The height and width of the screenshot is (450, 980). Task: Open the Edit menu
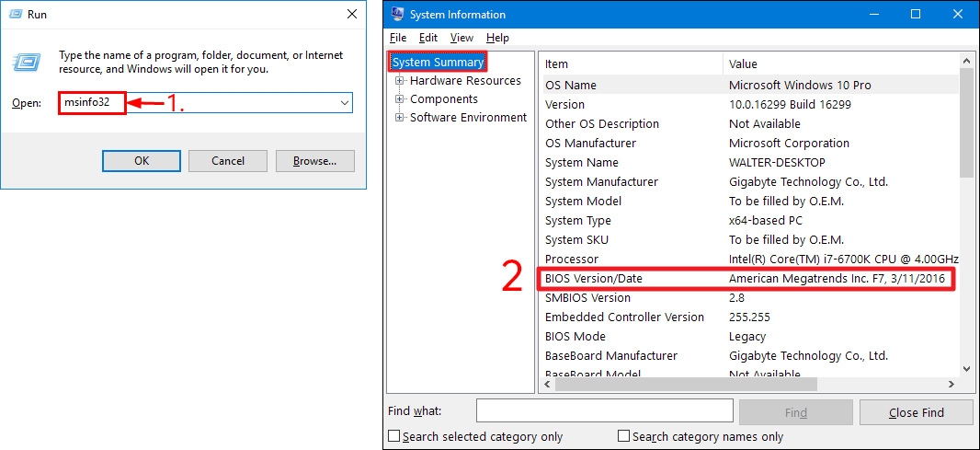pos(428,38)
